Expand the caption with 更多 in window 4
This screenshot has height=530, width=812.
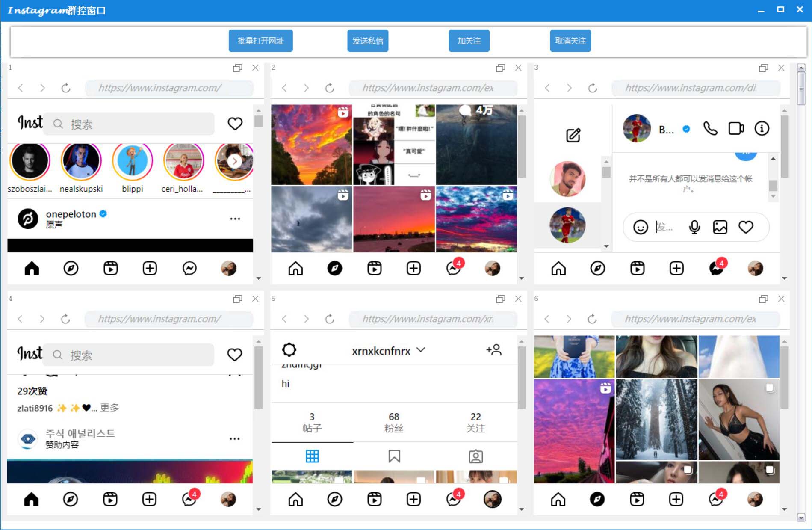pos(109,408)
